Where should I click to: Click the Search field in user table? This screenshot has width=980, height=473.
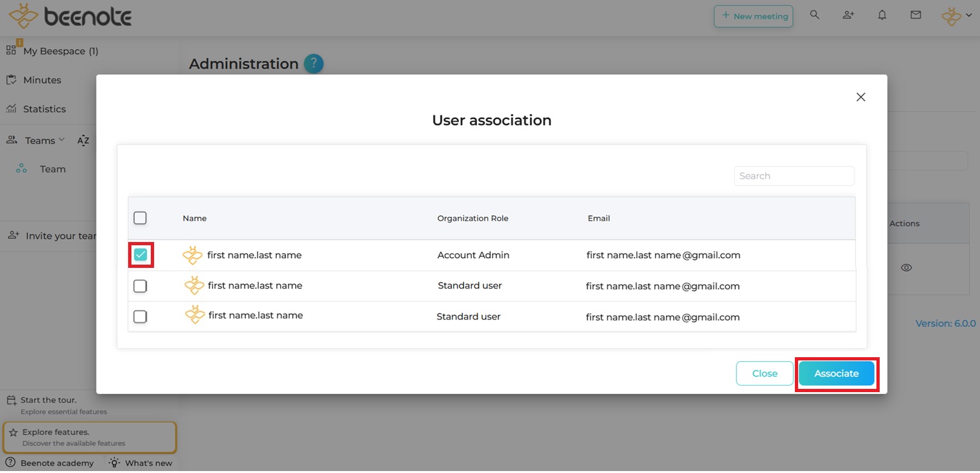[794, 176]
